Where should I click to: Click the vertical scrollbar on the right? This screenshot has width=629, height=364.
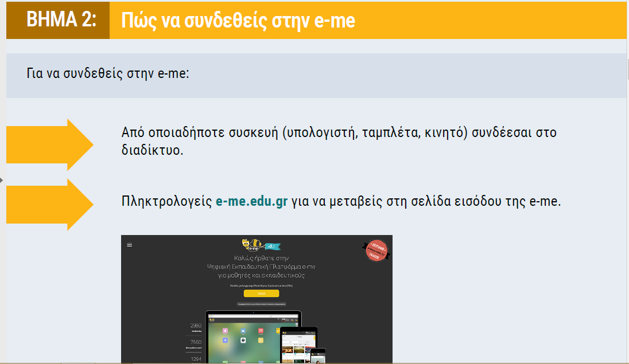pos(627,70)
